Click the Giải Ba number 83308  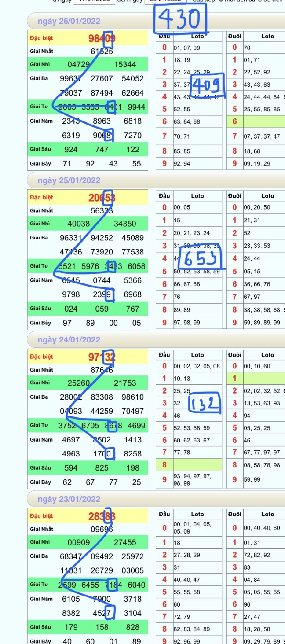tap(102, 397)
